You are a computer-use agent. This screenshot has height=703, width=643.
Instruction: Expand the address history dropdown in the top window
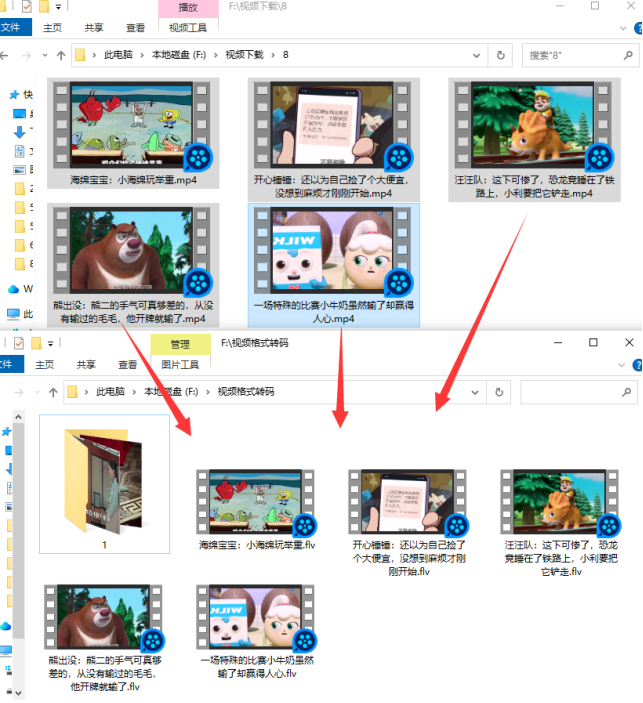476,55
